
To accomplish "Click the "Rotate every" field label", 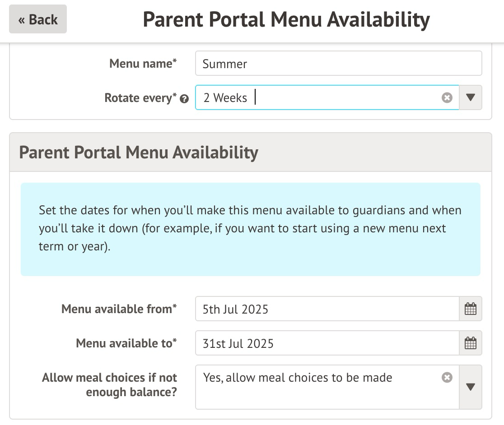I will coord(140,98).
